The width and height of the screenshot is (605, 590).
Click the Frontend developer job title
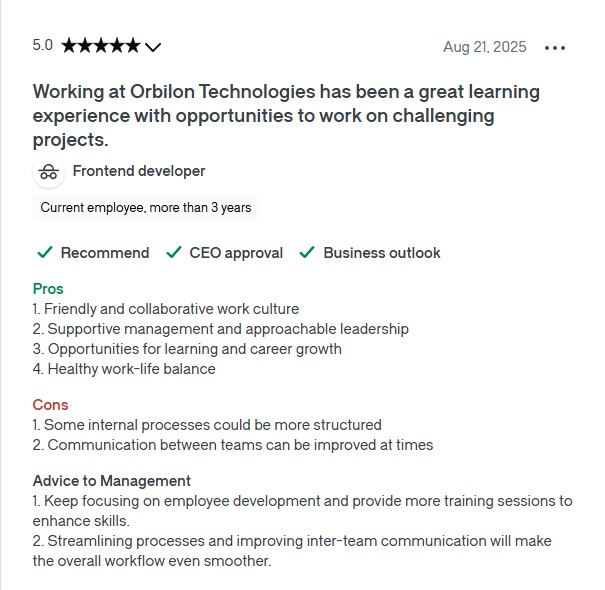tap(139, 171)
